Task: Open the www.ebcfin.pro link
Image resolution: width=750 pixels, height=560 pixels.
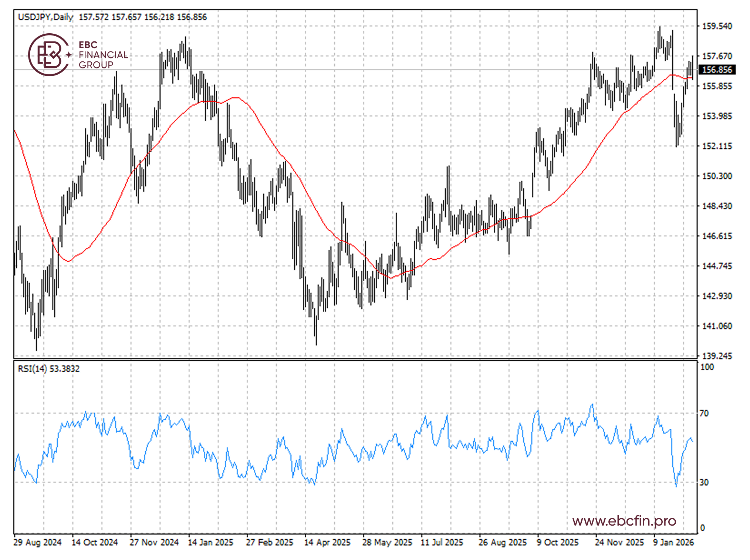Action: coord(624,521)
